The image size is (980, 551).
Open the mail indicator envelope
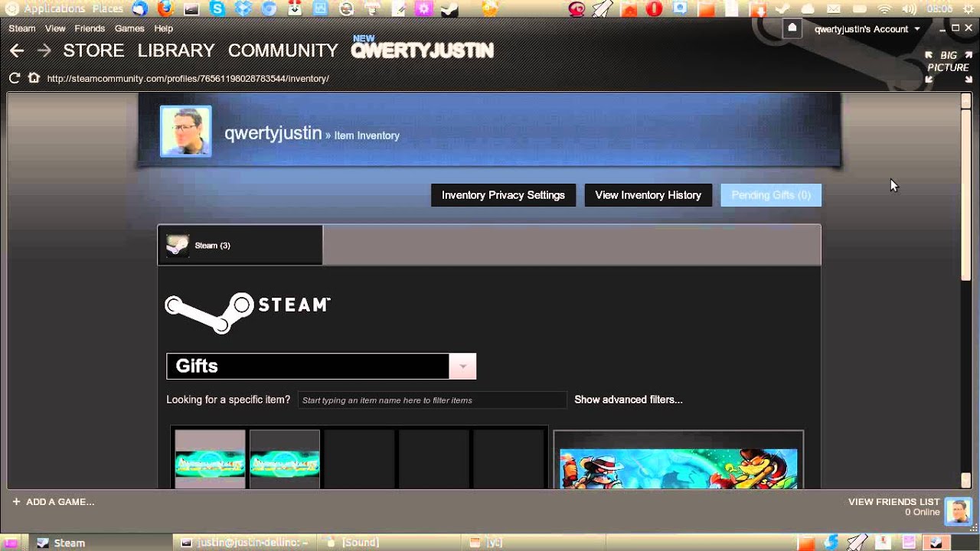coord(834,9)
